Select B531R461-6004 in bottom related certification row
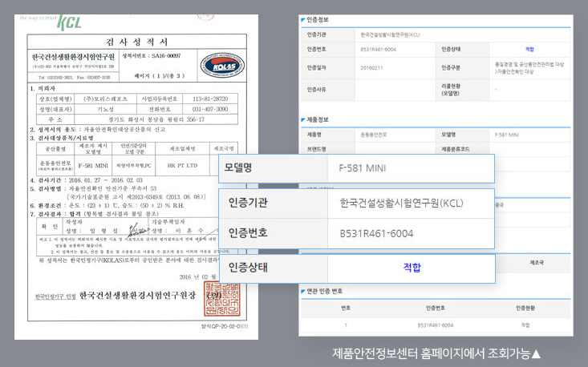The height and width of the screenshot is (367, 588). (435, 325)
